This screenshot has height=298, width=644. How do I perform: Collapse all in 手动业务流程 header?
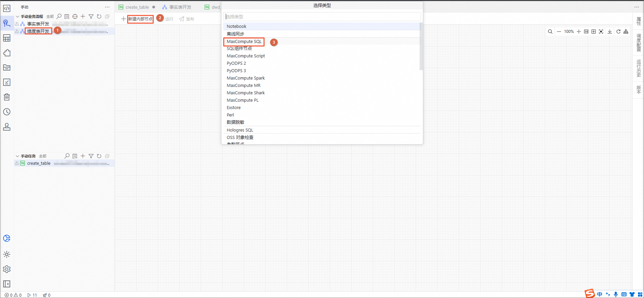[x=107, y=16]
